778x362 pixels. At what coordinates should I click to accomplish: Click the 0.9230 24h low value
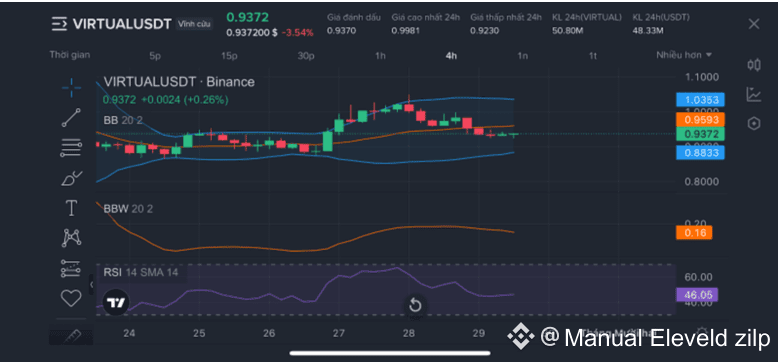point(485,31)
